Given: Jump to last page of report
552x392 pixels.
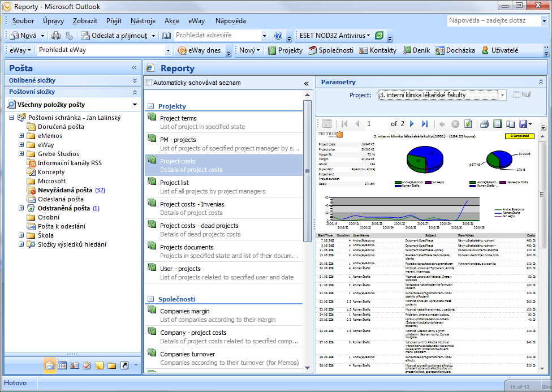Looking at the screenshot, I should click(425, 124).
